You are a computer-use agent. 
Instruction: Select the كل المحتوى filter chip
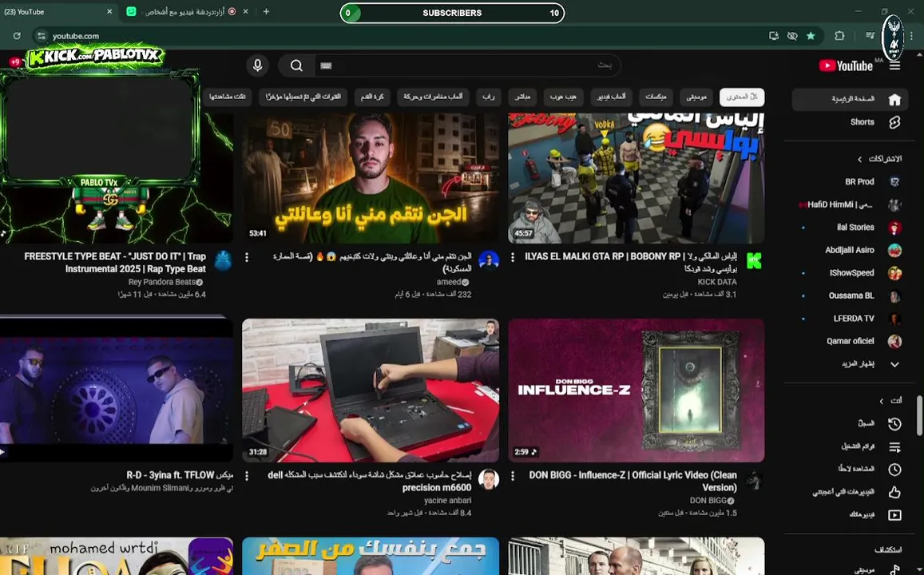coord(742,97)
